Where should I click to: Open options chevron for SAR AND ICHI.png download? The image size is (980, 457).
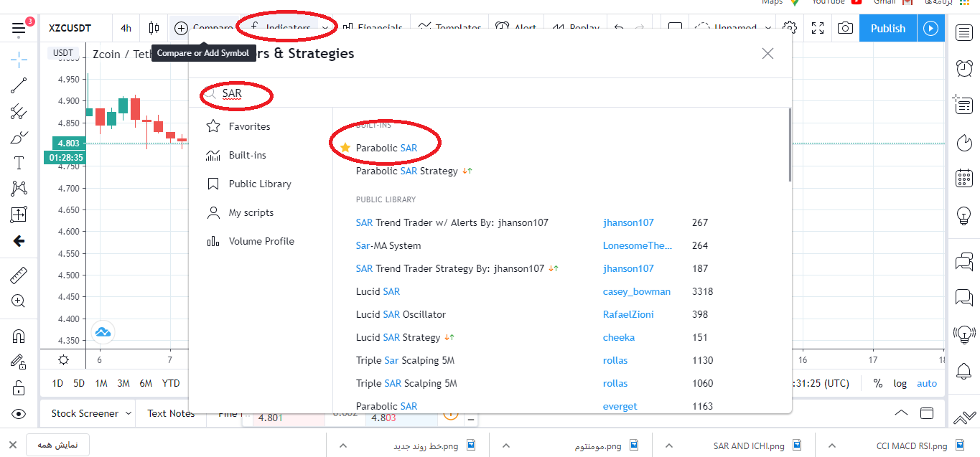tap(669, 446)
